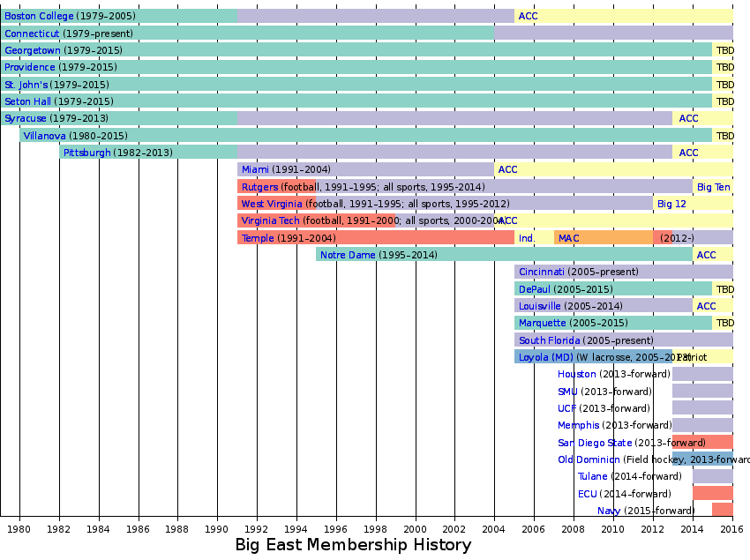
Task: Click the "(1995-2014)" text after Notre Dame
Action: coord(408,255)
